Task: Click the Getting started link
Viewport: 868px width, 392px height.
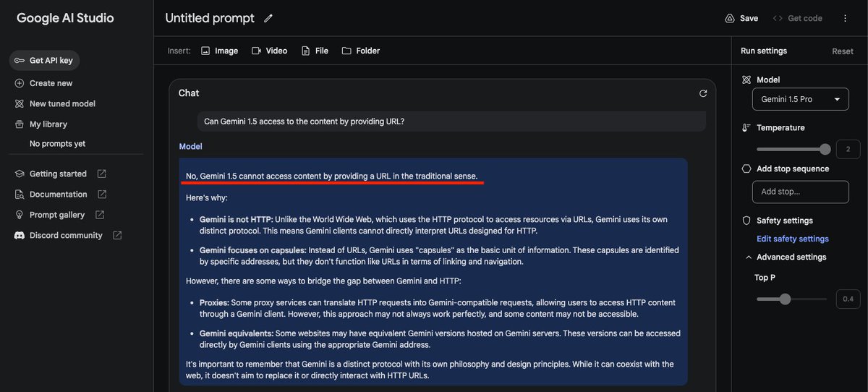Action: pyautogui.click(x=58, y=174)
